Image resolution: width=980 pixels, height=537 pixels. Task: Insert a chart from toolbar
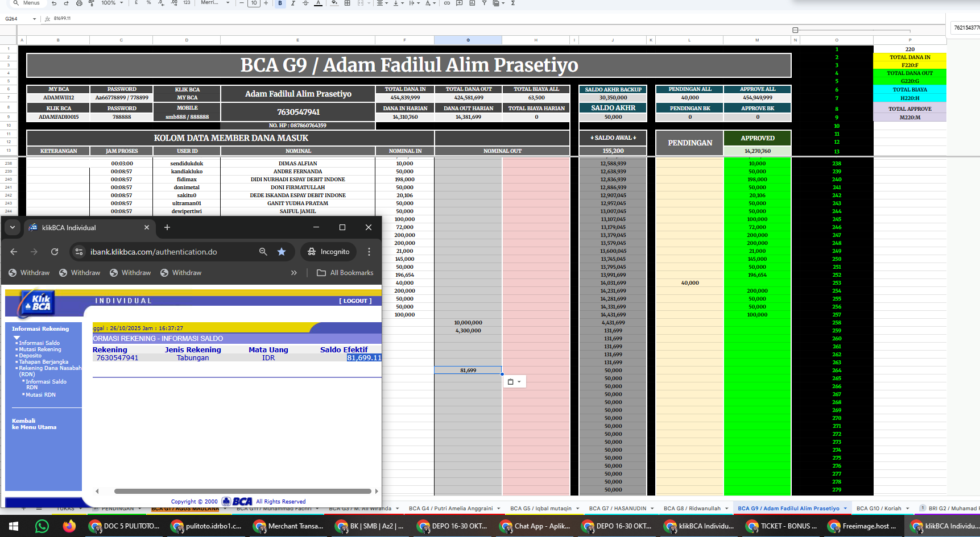[472, 3]
